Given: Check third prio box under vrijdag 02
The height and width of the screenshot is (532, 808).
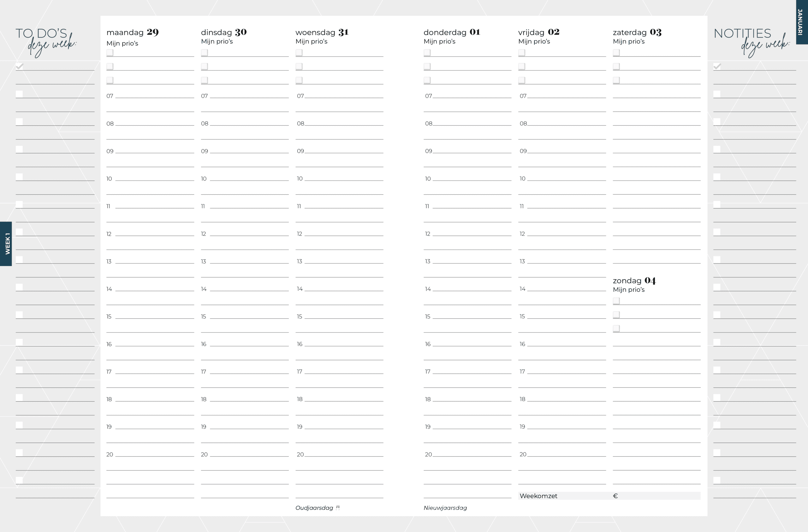Looking at the screenshot, I should point(522,80).
